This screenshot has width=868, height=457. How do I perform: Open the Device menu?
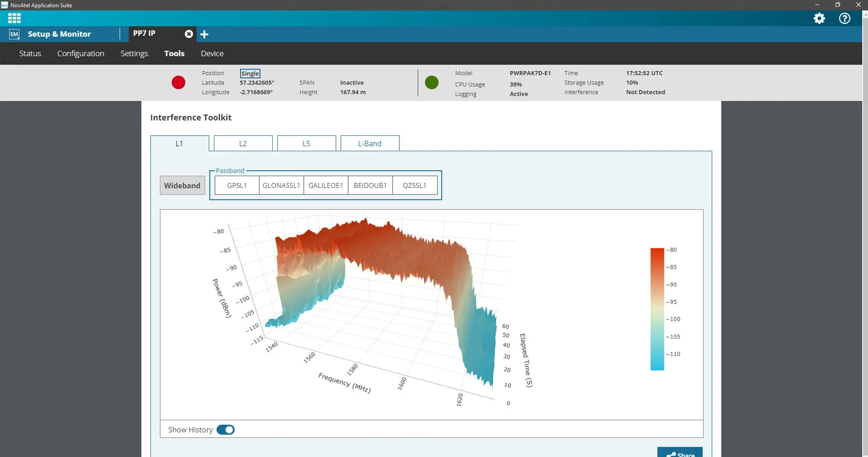[x=212, y=54]
